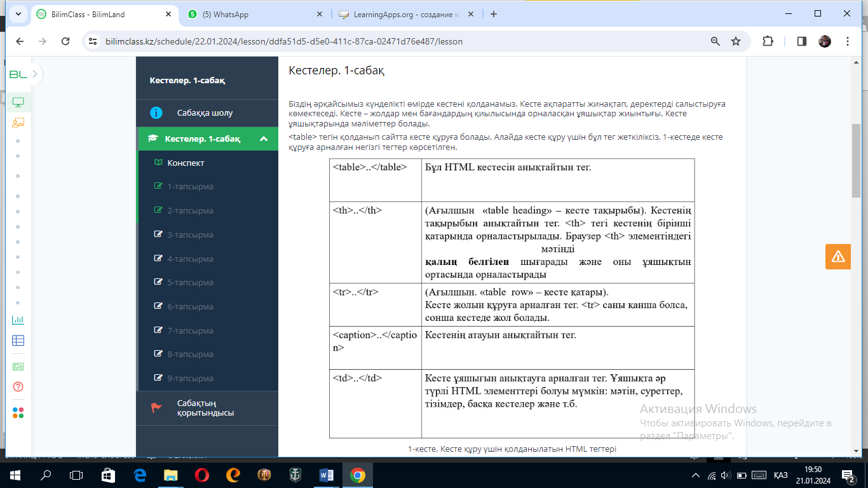Switch to the BilimClass - BilimLand tab
This screenshot has width=868, height=488.
(102, 14)
